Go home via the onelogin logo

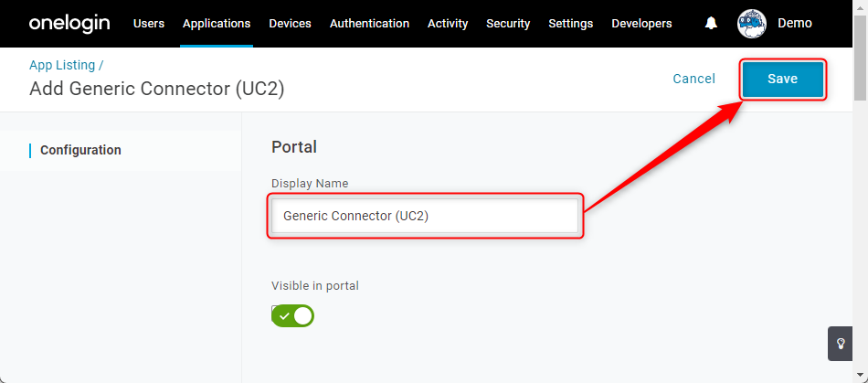click(x=69, y=23)
